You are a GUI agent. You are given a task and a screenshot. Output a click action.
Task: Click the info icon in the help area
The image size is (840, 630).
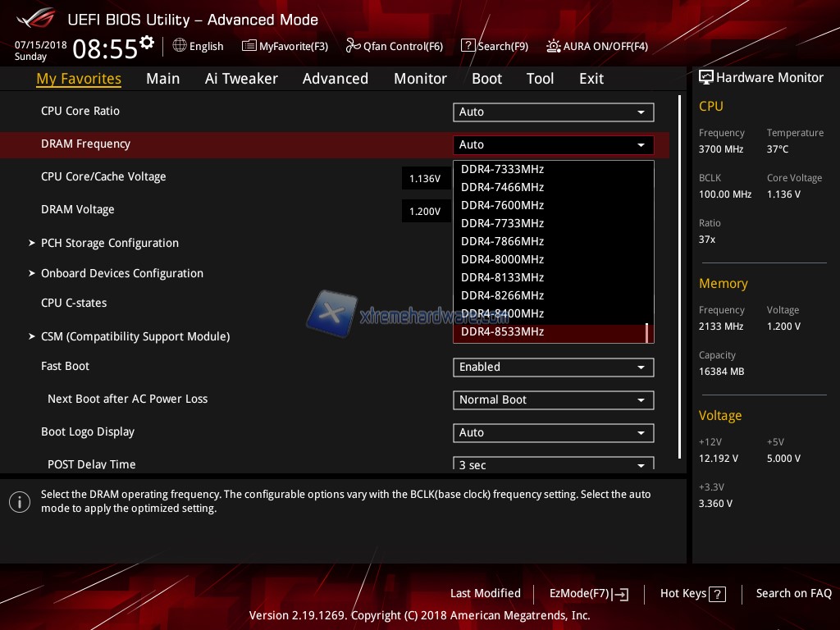[20, 502]
